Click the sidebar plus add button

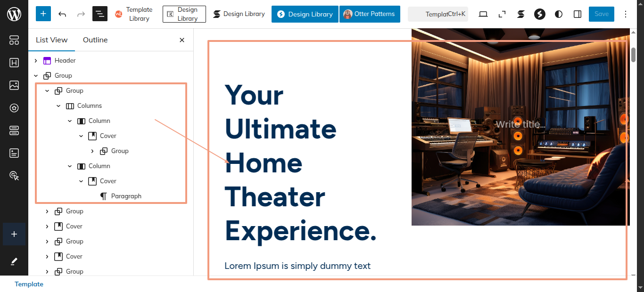pos(14,234)
